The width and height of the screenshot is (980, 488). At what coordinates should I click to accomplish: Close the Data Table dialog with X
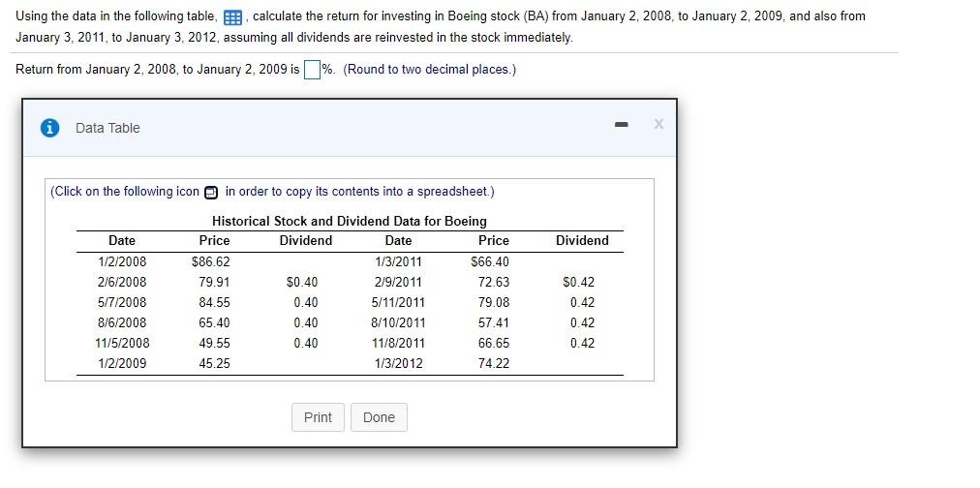click(x=658, y=124)
